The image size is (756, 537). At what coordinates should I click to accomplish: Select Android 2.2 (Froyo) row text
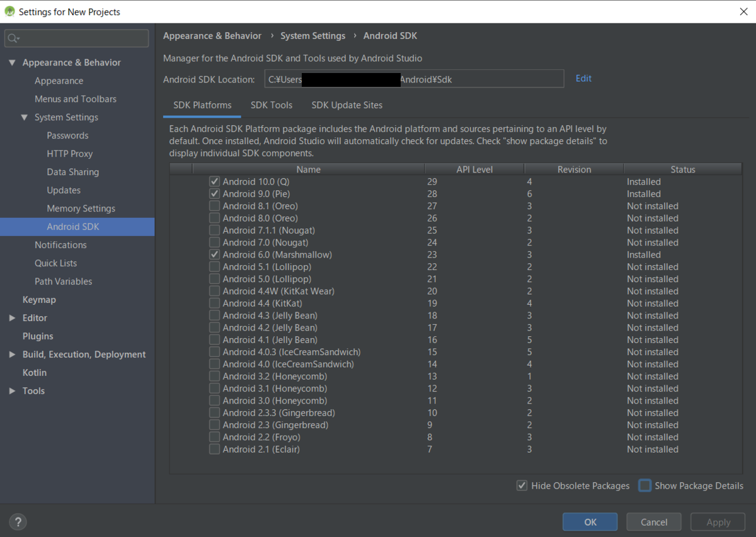click(x=261, y=437)
